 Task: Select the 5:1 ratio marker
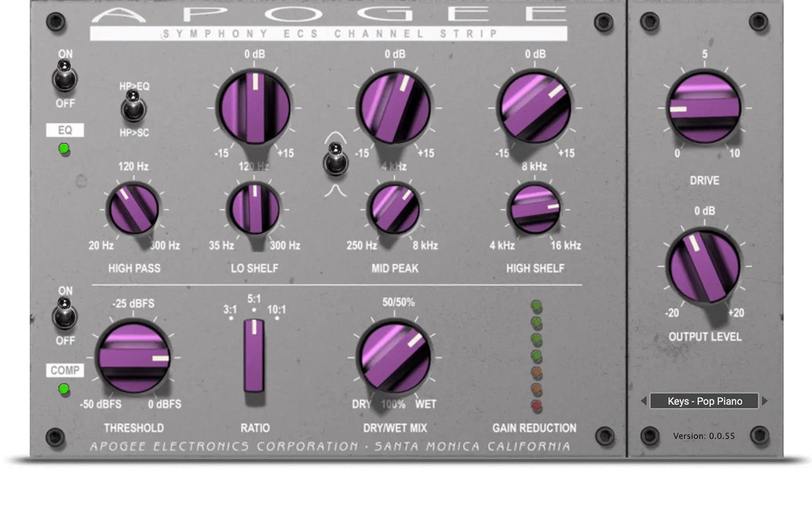click(x=254, y=300)
